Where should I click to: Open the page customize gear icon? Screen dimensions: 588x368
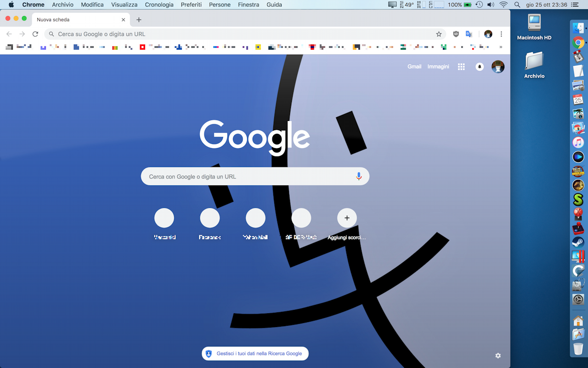[498, 356]
